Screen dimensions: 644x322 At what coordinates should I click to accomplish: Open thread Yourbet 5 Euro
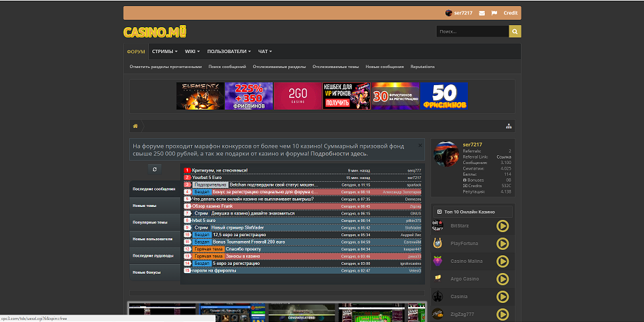coord(207,177)
